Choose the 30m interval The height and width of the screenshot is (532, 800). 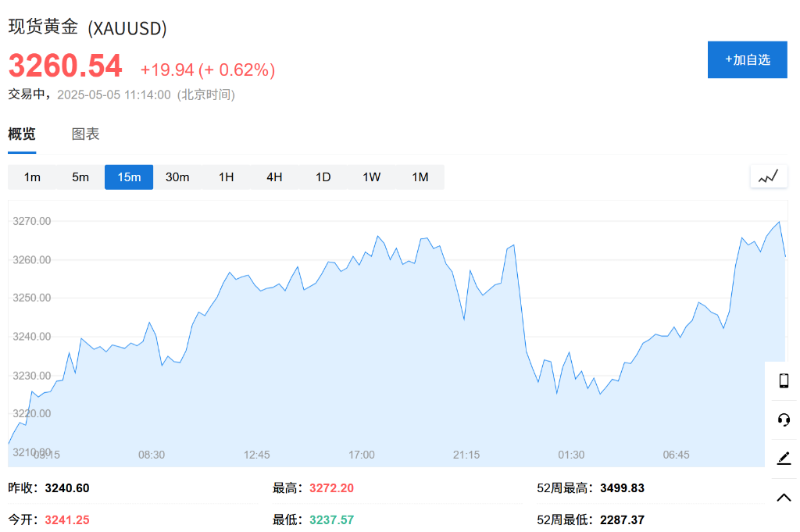pyautogui.click(x=177, y=177)
